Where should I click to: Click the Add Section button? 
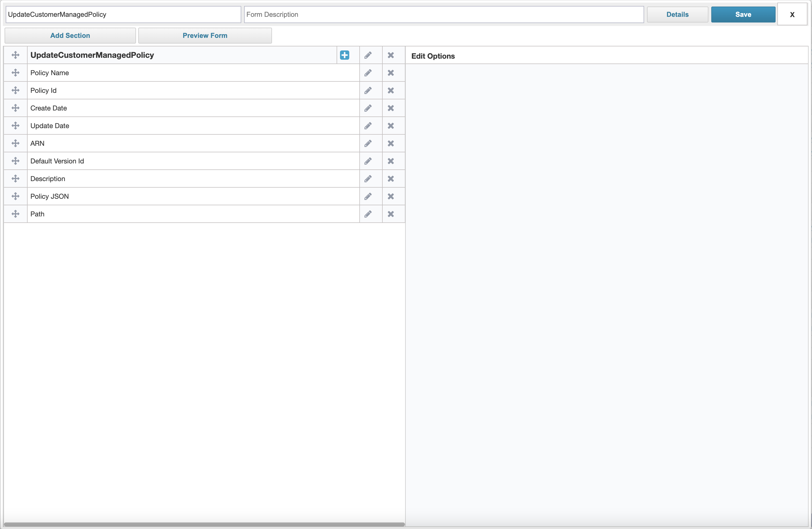pos(70,36)
